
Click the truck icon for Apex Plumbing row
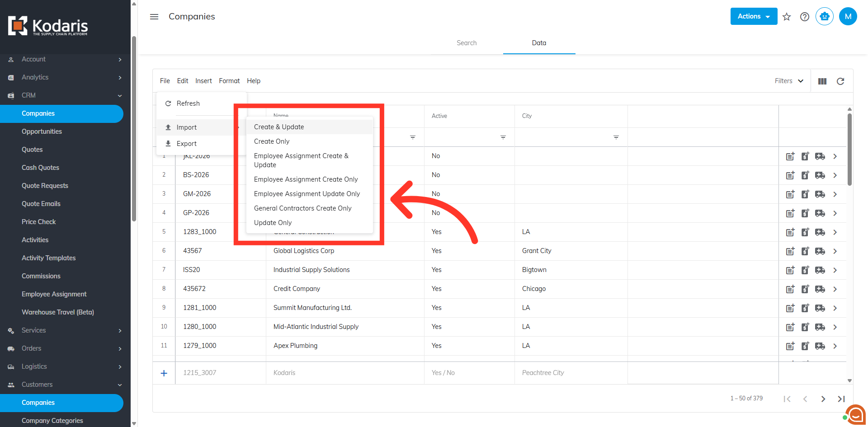(820, 346)
